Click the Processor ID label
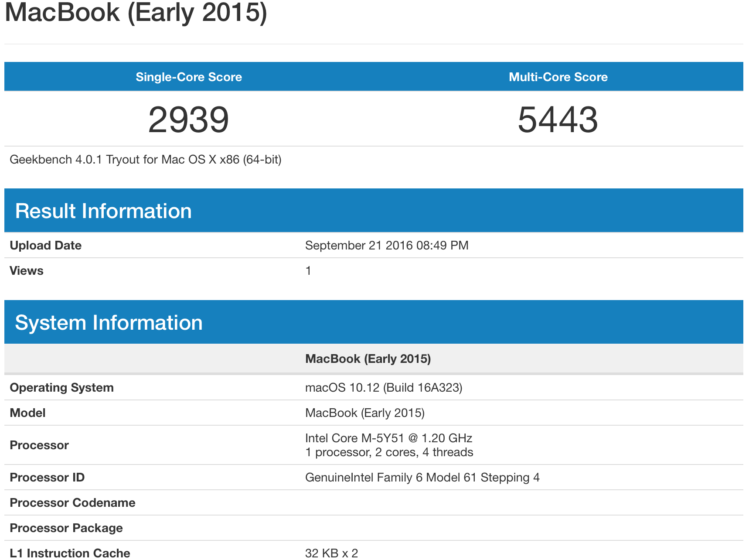Viewport: 749px width, 560px height. click(47, 477)
